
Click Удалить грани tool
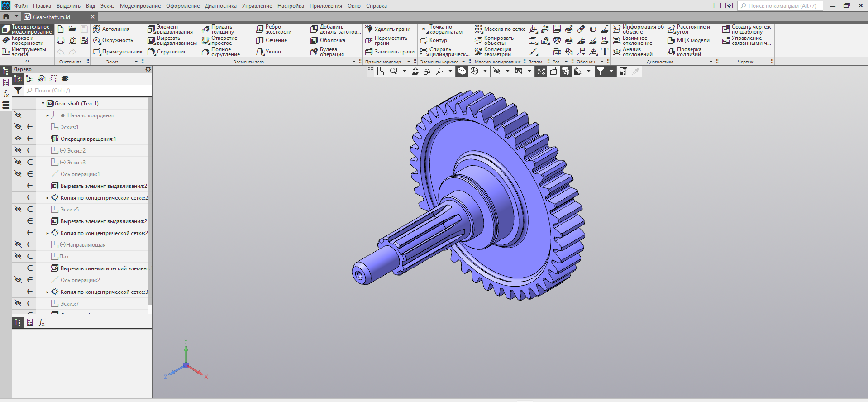pos(388,29)
